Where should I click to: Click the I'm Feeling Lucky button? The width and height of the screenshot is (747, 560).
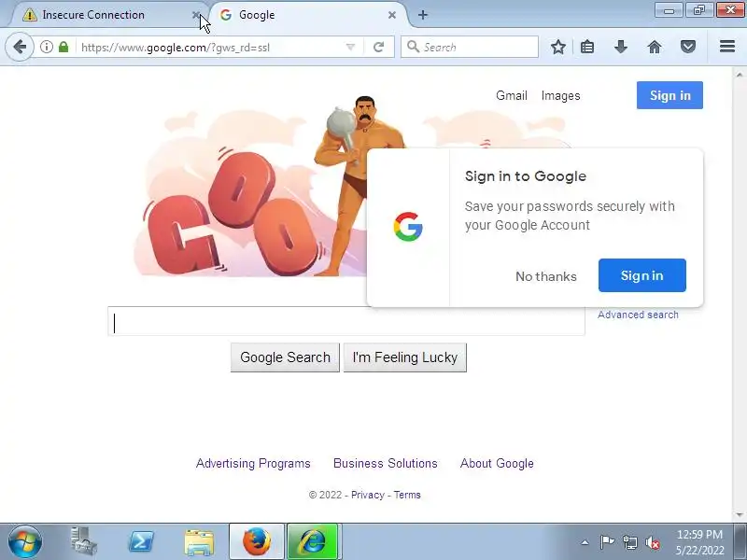405,357
